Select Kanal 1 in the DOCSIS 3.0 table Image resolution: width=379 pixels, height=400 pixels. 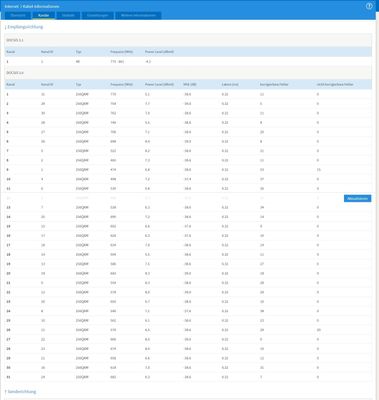pos(188,94)
